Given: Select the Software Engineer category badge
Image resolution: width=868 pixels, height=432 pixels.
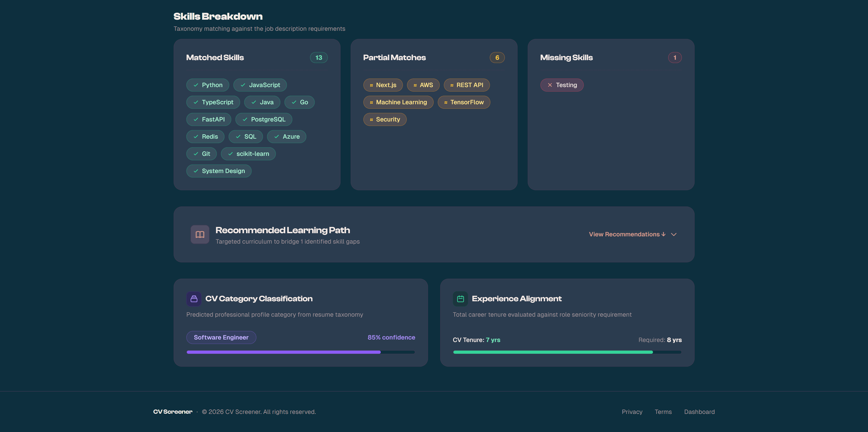Looking at the screenshot, I should click(221, 337).
